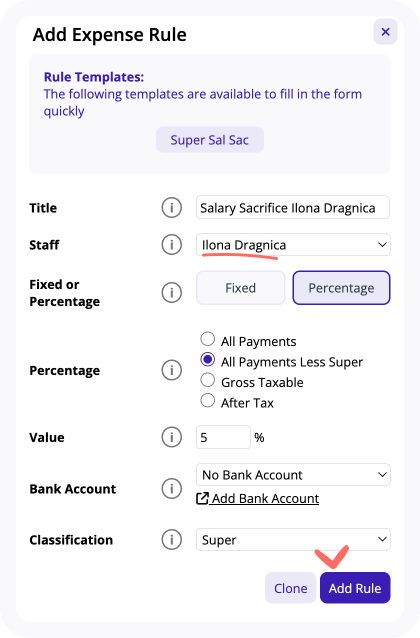Screen dimensions: 420x638
Task: Open info icon for Fixed or Percentage
Action: pos(172,293)
